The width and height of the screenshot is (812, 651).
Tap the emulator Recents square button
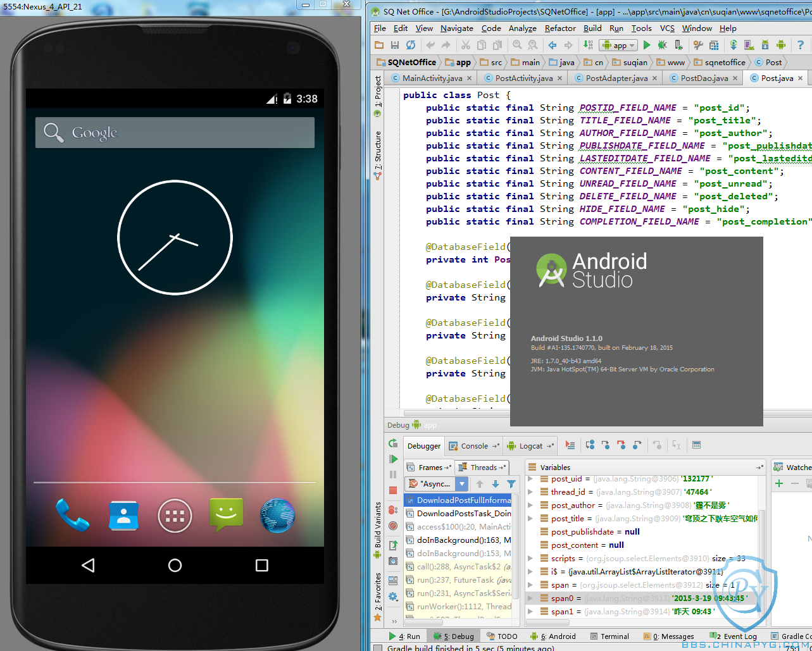pos(261,566)
